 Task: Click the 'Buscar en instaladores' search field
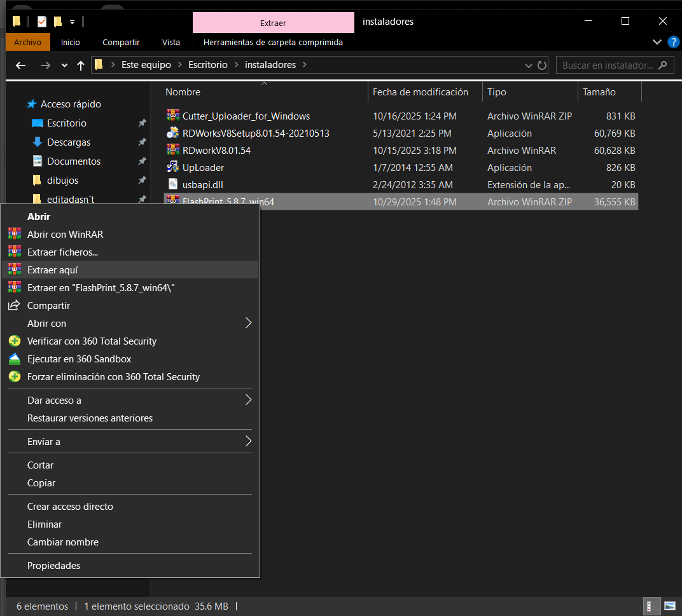point(608,65)
